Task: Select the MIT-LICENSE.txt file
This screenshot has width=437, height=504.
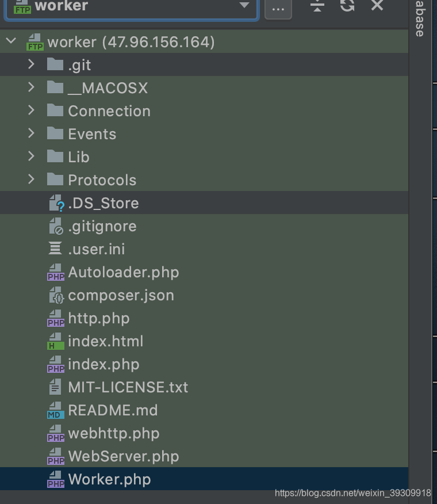Action: tap(128, 387)
